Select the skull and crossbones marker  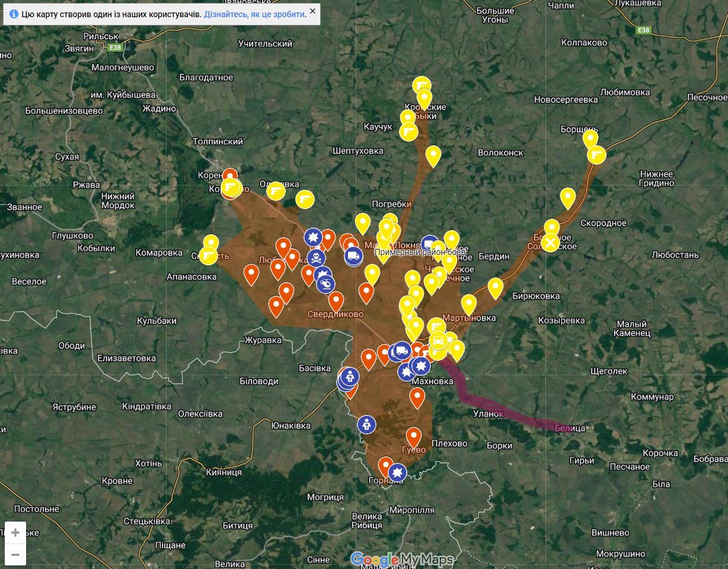(316, 258)
